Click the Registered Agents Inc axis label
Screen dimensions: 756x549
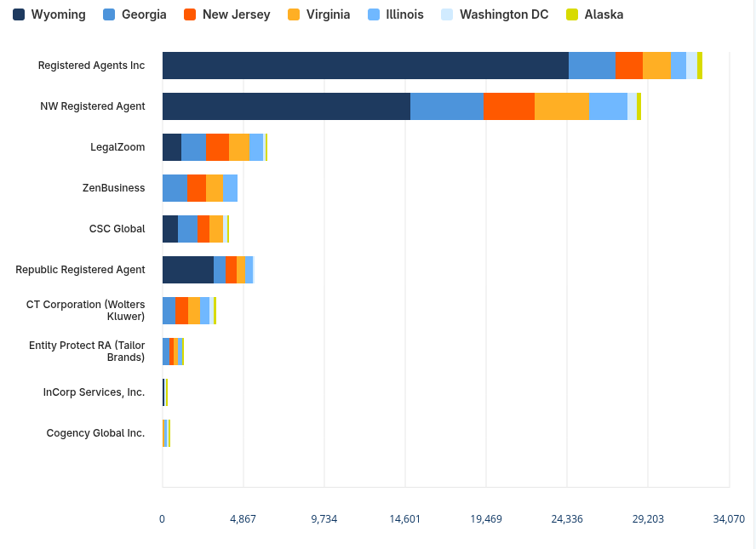pyautogui.click(x=92, y=66)
